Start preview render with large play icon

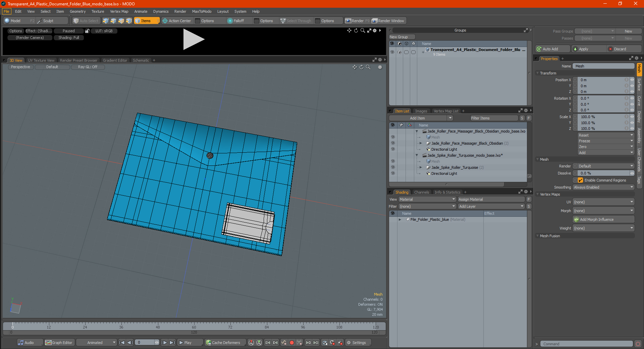coord(194,39)
